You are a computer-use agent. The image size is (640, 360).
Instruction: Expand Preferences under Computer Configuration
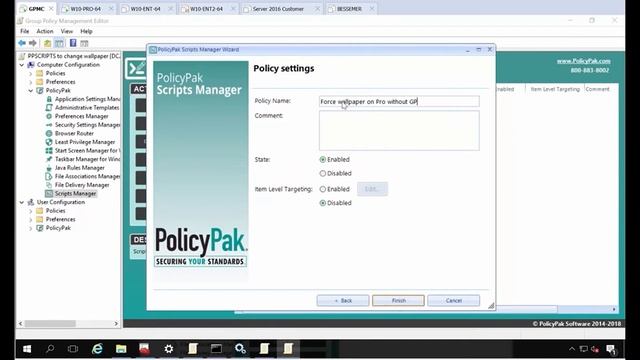[x=31, y=82]
